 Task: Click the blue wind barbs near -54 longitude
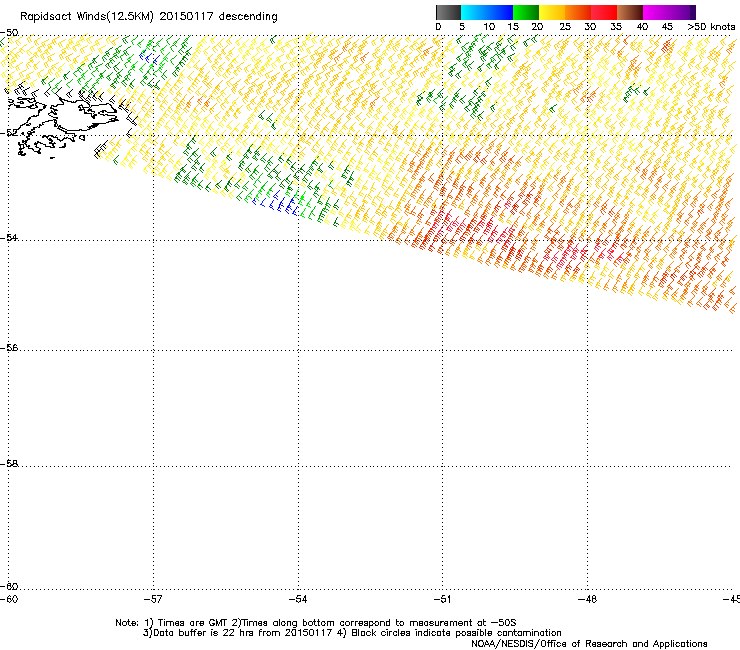[x=277, y=203]
